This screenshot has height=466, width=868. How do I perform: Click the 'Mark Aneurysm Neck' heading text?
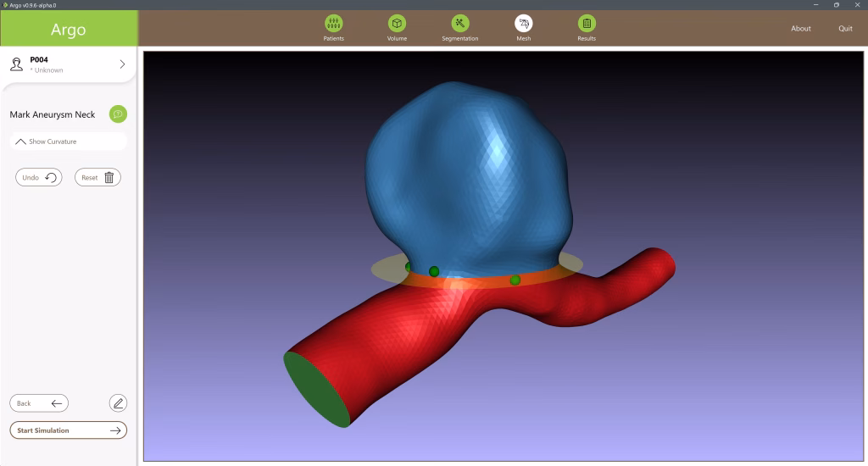point(53,114)
